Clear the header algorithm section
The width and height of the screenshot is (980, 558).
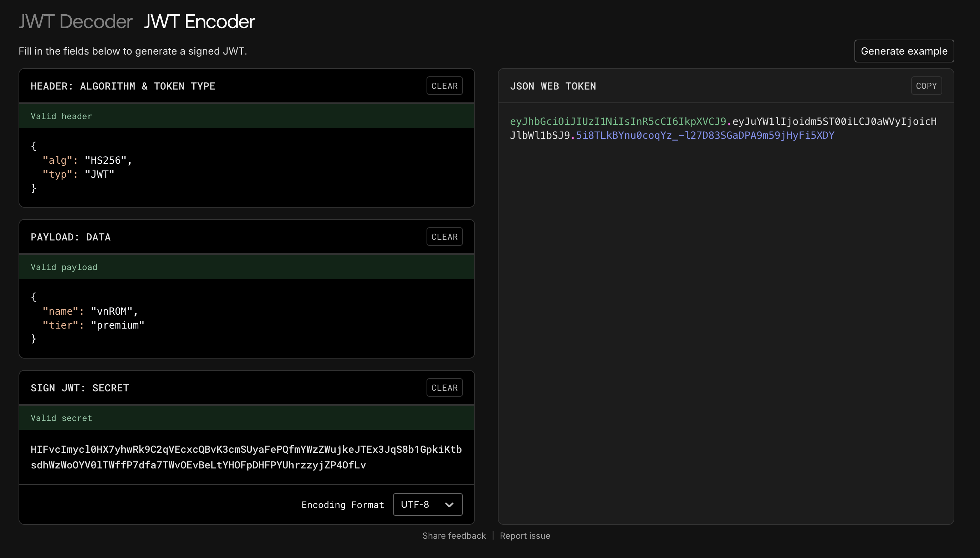(x=444, y=86)
